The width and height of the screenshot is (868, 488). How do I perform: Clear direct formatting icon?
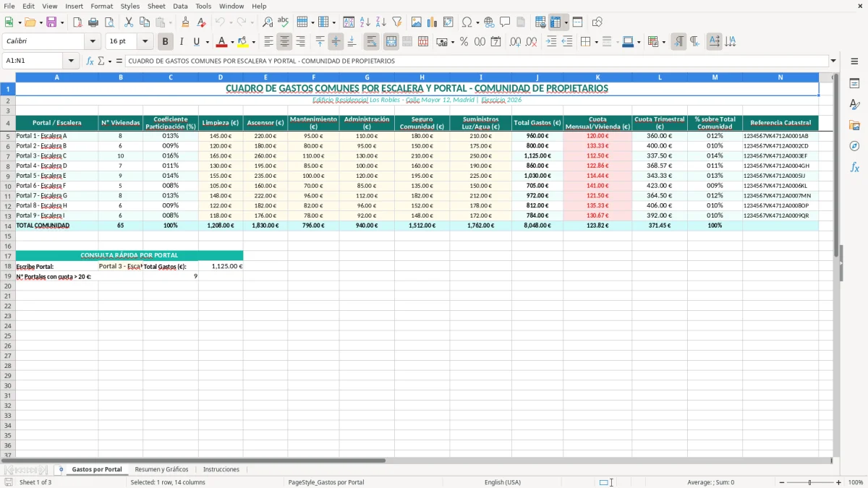201,22
